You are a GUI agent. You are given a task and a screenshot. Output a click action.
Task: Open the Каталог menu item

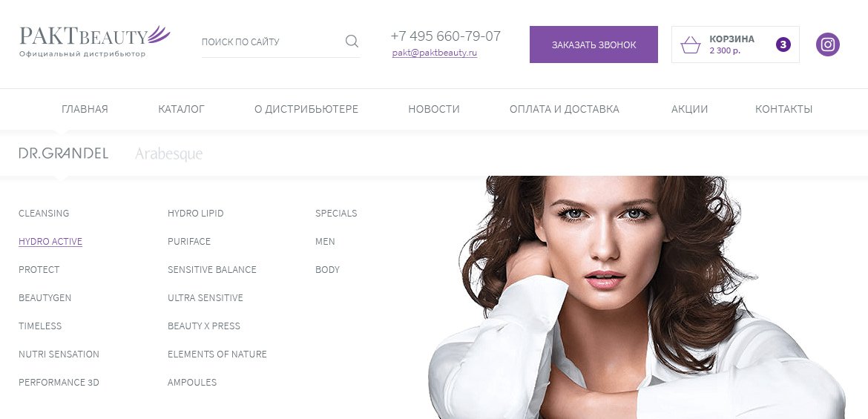[181, 109]
